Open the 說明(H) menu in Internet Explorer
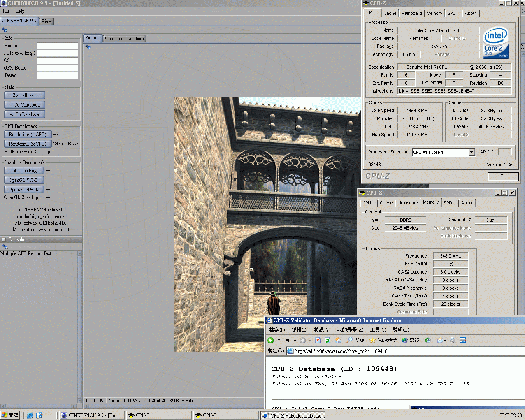Screen dimensions: 525x420 click(x=401, y=330)
